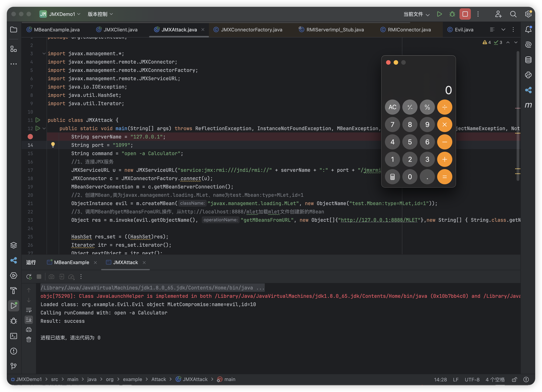This screenshot has height=392, width=542.
Task: Click the divide button in Calculator
Action: [x=445, y=107]
